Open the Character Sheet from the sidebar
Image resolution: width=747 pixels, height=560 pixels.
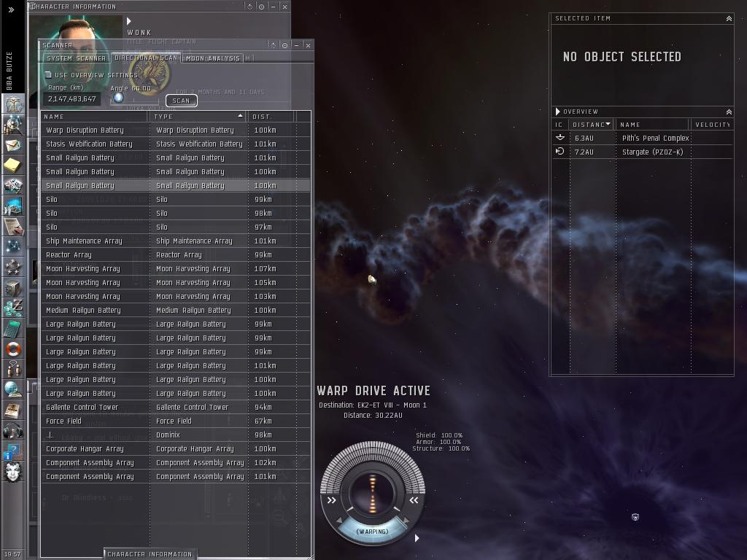click(13, 104)
